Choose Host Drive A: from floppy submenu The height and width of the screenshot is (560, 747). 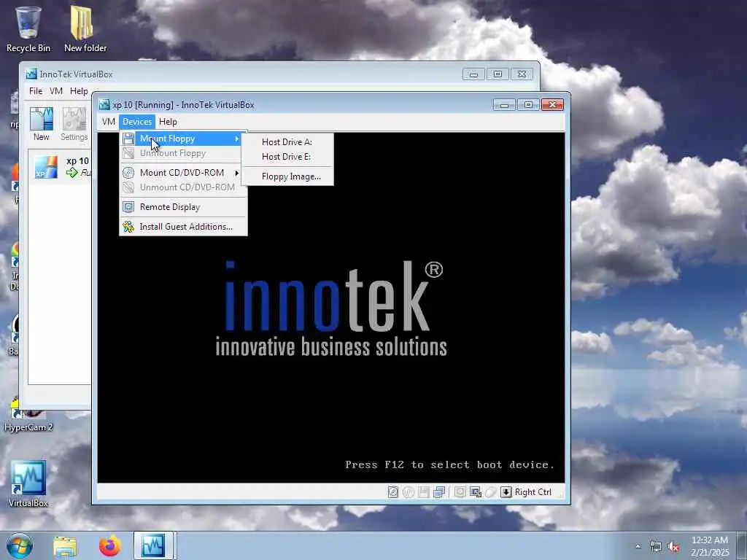[287, 142]
